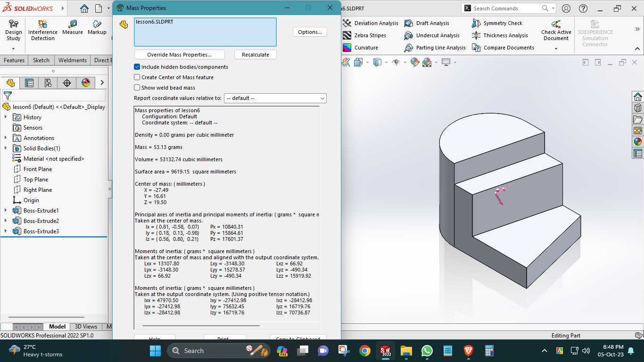The height and width of the screenshot is (362, 644).
Task: Open Google Chrome from taskbar
Action: click(x=364, y=351)
